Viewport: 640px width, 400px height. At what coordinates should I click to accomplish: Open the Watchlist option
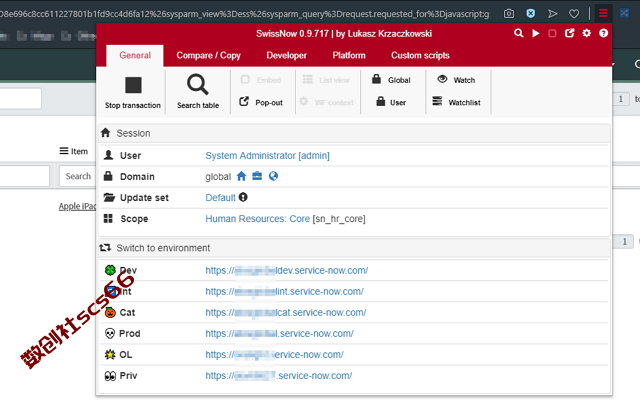click(456, 102)
